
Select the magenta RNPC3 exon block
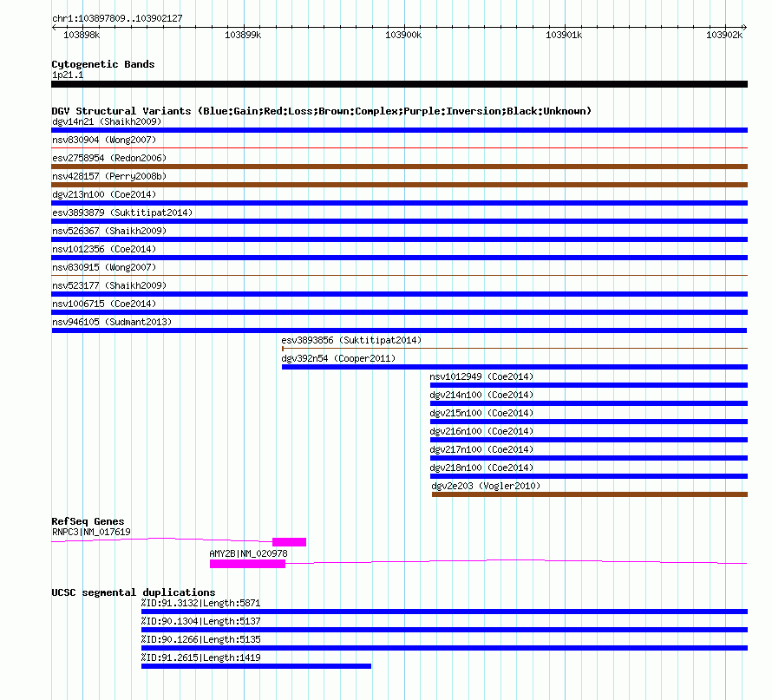tap(289, 542)
